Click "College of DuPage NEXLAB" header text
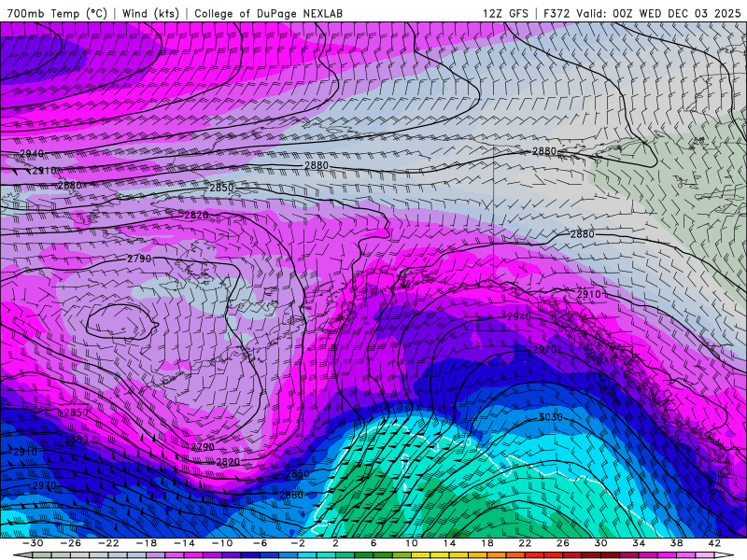The width and height of the screenshot is (747, 560). [268, 13]
